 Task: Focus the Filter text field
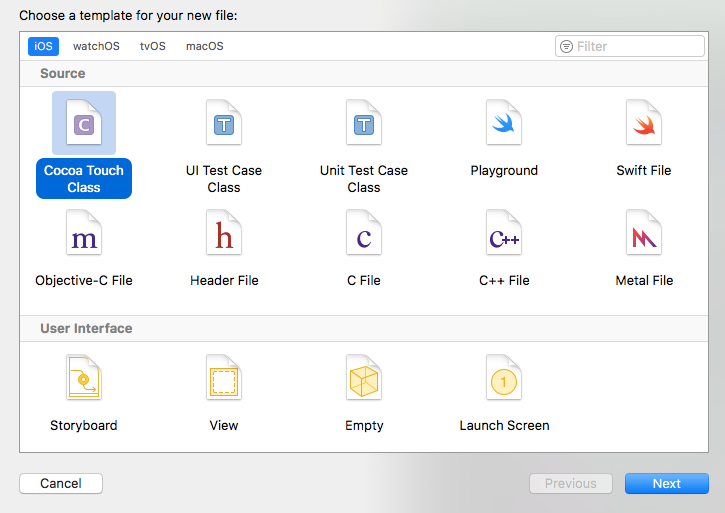[630, 46]
